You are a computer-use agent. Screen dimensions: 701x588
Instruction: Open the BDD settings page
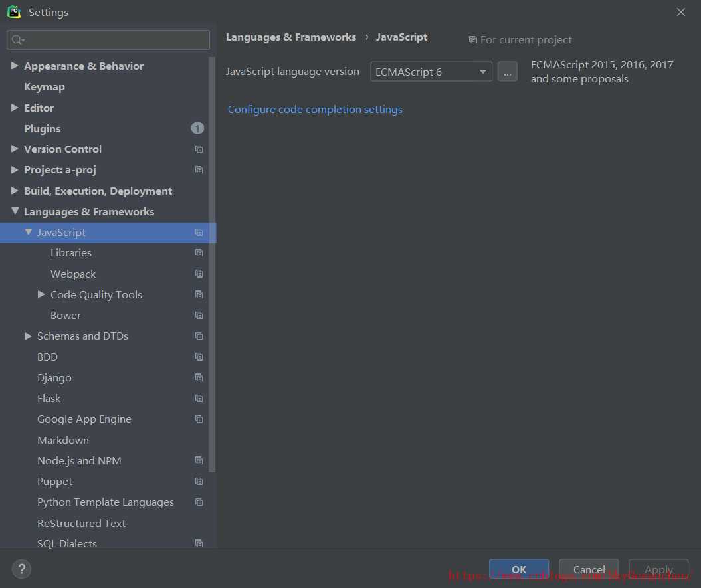pyautogui.click(x=47, y=357)
